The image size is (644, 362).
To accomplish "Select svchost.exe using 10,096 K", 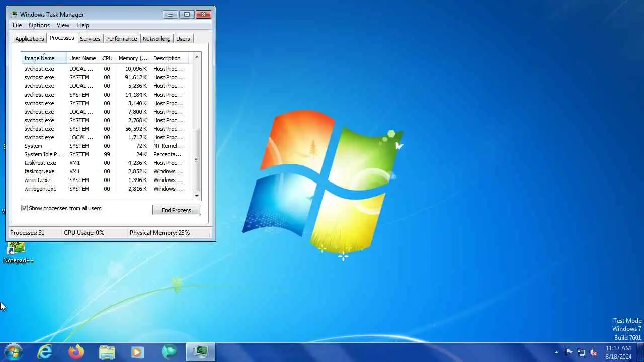I will click(106, 69).
